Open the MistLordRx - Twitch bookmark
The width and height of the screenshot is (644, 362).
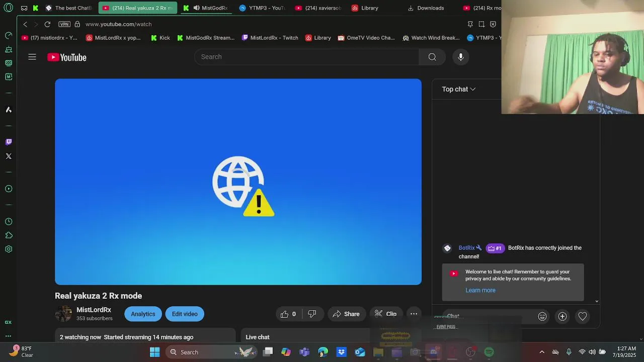[x=270, y=38]
